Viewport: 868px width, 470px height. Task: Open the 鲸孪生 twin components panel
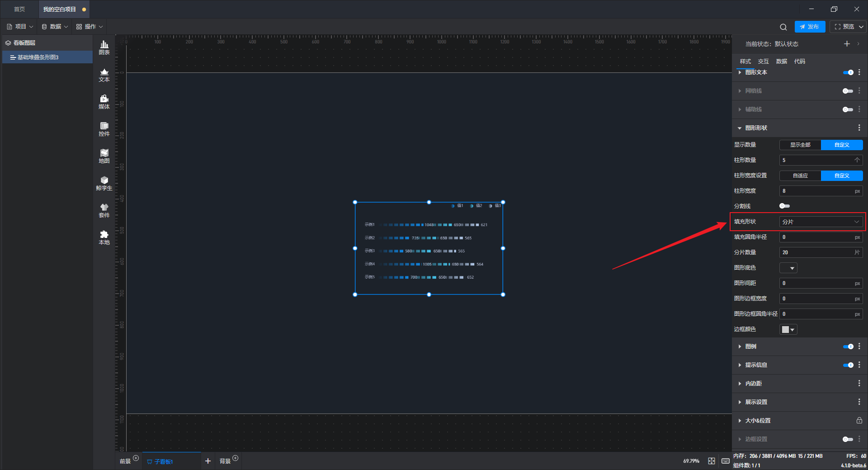click(x=104, y=184)
